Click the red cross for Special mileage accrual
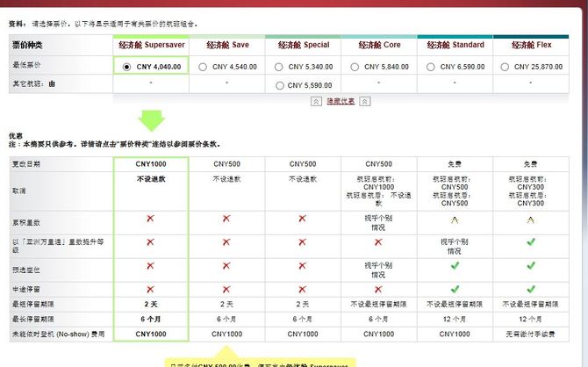 click(302, 219)
